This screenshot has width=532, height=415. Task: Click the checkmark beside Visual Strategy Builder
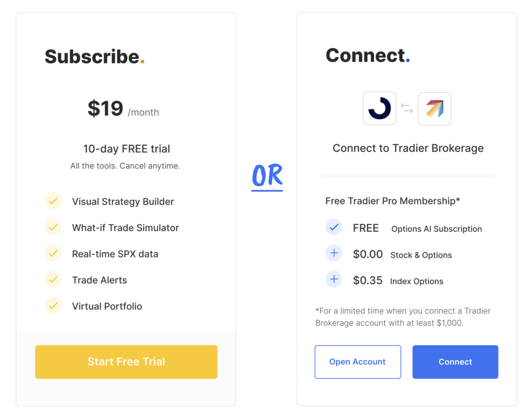coord(53,201)
